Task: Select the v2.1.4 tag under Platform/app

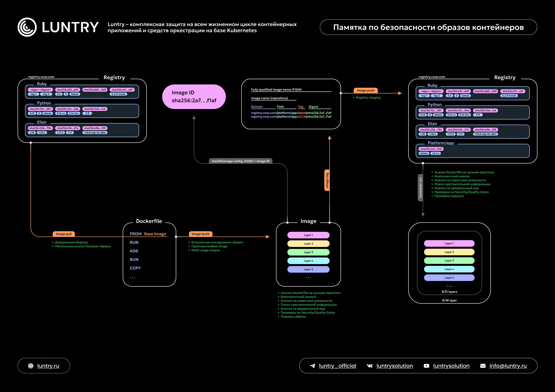Action: point(435,153)
